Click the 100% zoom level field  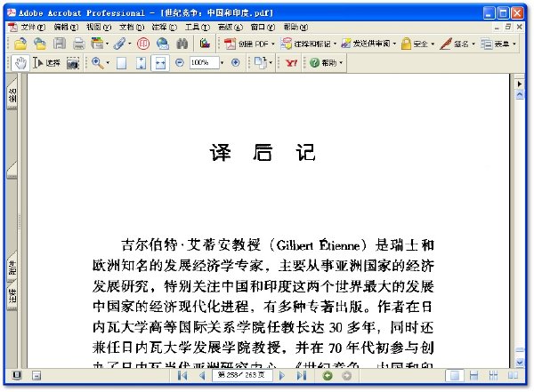pyautogui.click(x=204, y=62)
